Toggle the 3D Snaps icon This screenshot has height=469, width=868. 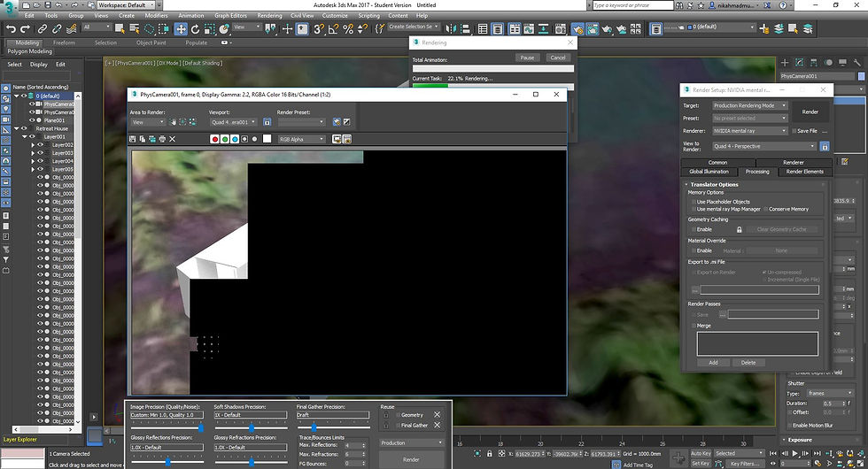pyautogui.click(x=319, y=28)
